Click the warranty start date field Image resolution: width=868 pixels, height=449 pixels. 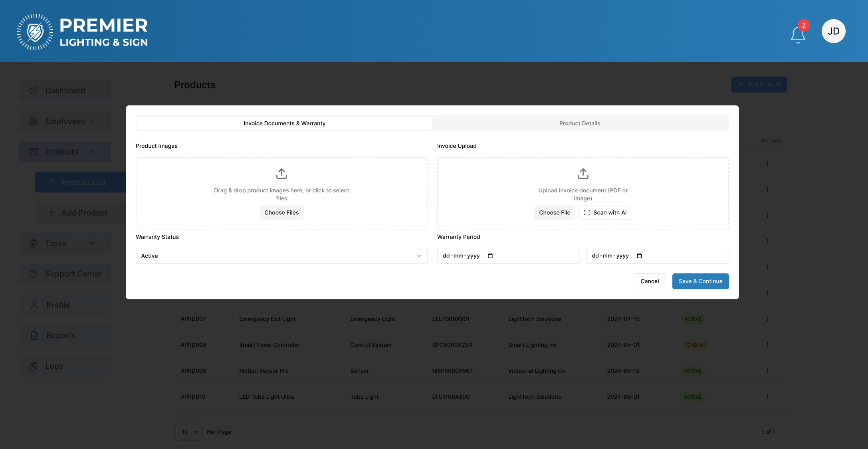461,256
